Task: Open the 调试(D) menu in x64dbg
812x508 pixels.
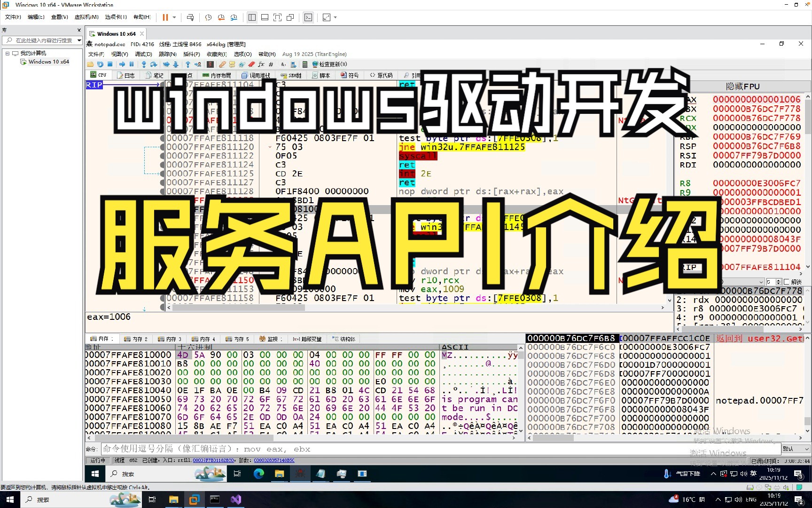Action: 143,54
